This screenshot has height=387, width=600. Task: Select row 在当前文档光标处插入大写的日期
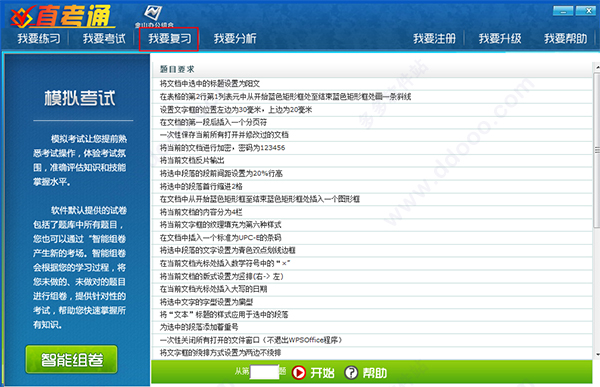(x=372, y=289)
